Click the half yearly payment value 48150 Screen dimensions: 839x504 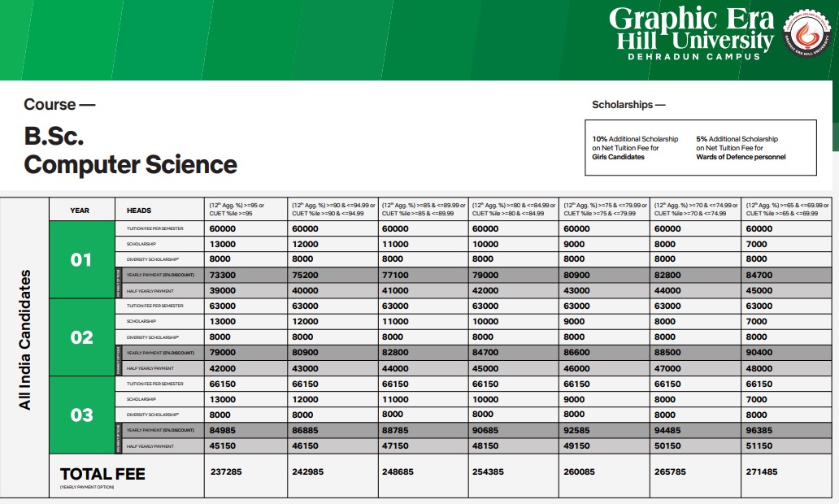485,445
